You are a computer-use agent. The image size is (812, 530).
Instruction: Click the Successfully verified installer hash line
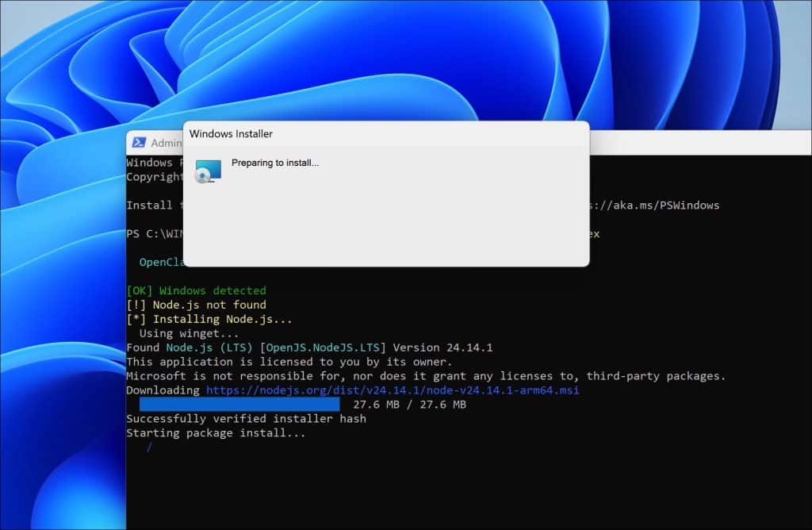coord(246,419)
